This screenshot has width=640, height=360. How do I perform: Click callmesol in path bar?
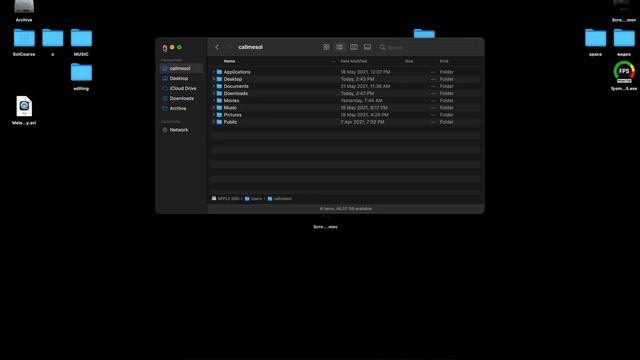point(280,199)
